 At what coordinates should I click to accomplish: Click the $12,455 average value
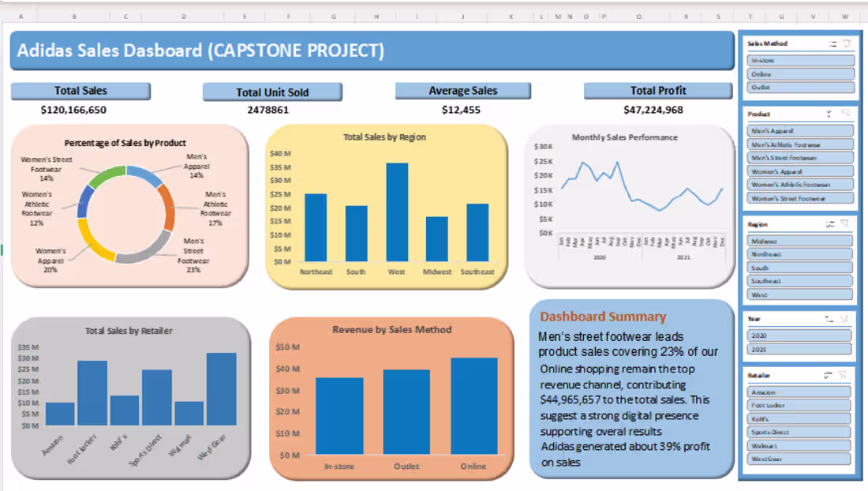click(x=461, y=111)
